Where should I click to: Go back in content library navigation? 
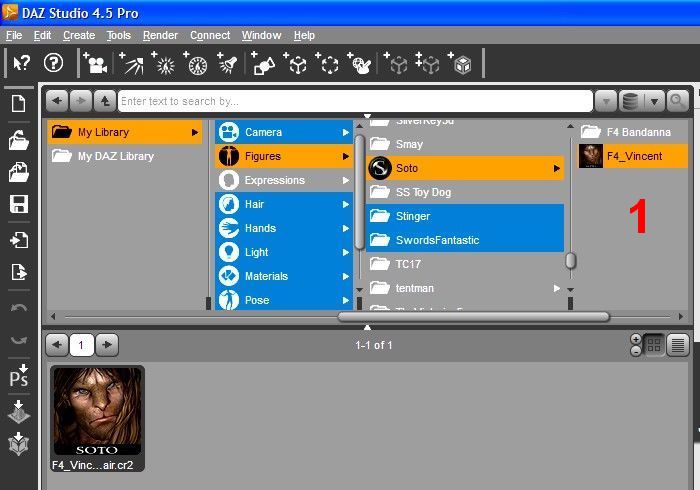[x=57, y=101]
